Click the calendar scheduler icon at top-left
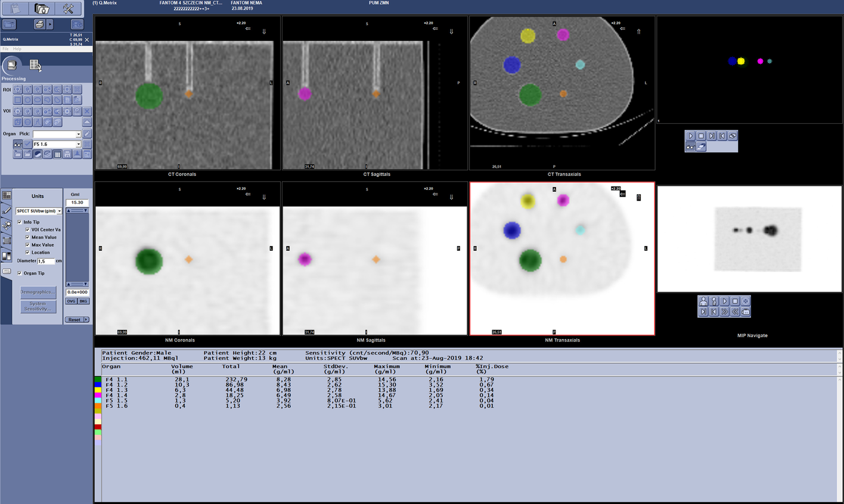844x504 pixels. coord(15,8)
